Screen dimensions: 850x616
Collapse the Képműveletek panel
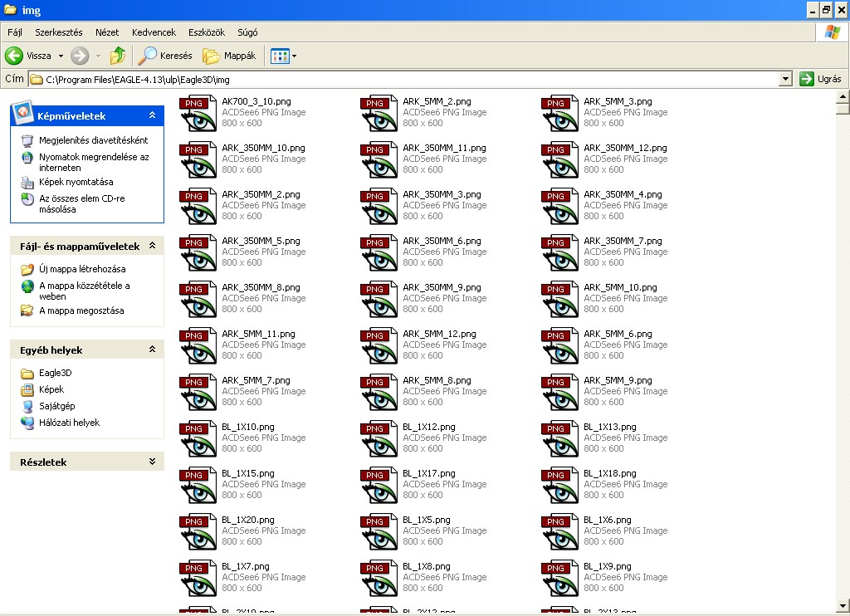(x=153, y=115)
